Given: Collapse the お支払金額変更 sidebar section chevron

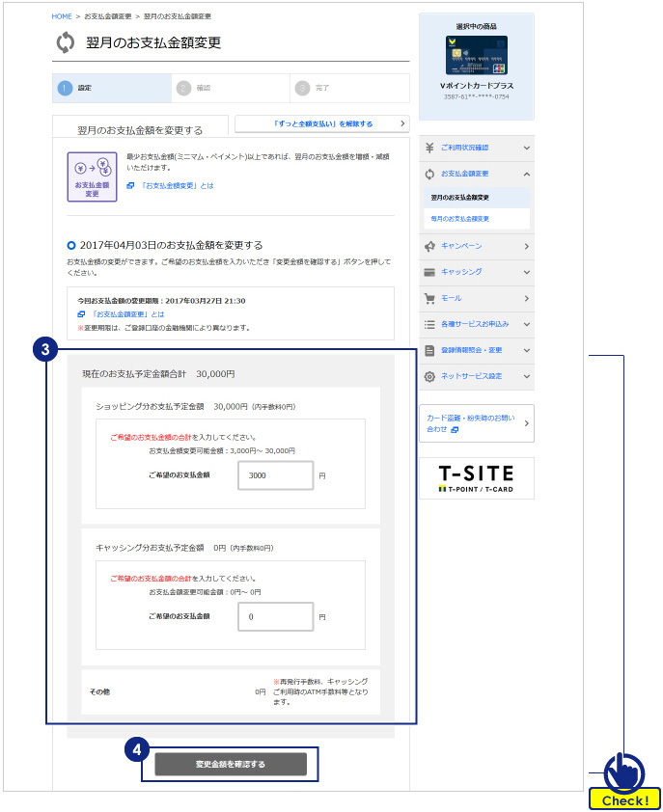Looking at the screenshot, I should 526,174.
